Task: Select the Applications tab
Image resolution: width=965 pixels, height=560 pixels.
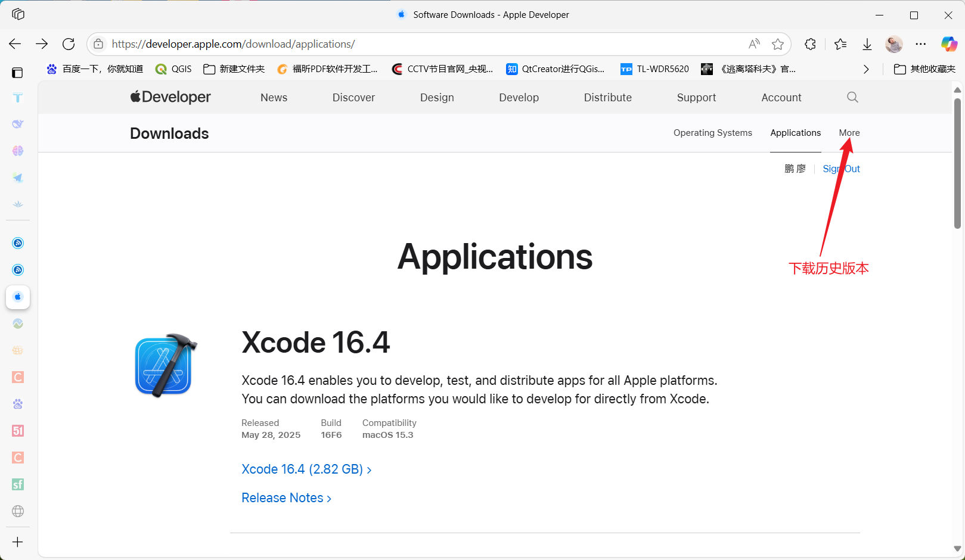Action: [x=796, y=133]
